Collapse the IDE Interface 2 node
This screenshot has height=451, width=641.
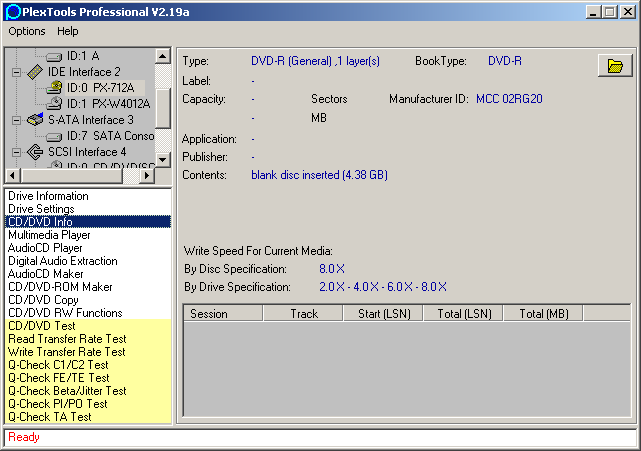coord(16,72)
